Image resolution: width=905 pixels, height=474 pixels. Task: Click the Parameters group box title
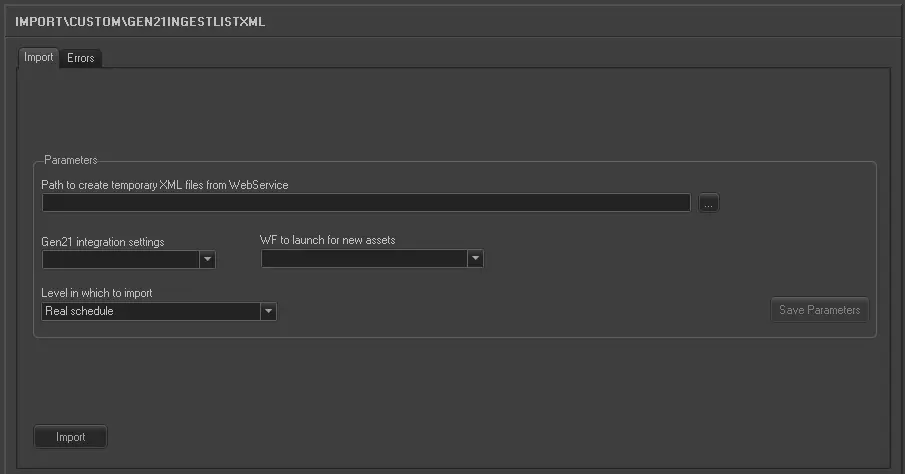tap(70, 160)
